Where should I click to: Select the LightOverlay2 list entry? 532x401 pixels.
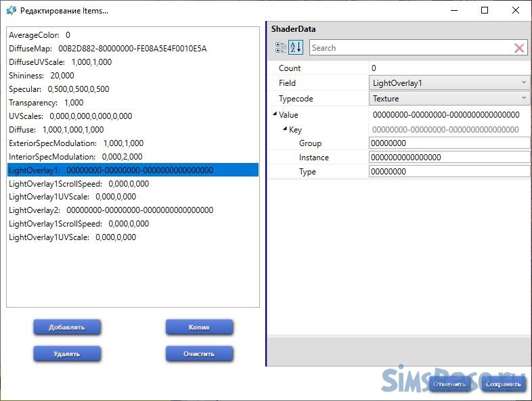[111, 210]
